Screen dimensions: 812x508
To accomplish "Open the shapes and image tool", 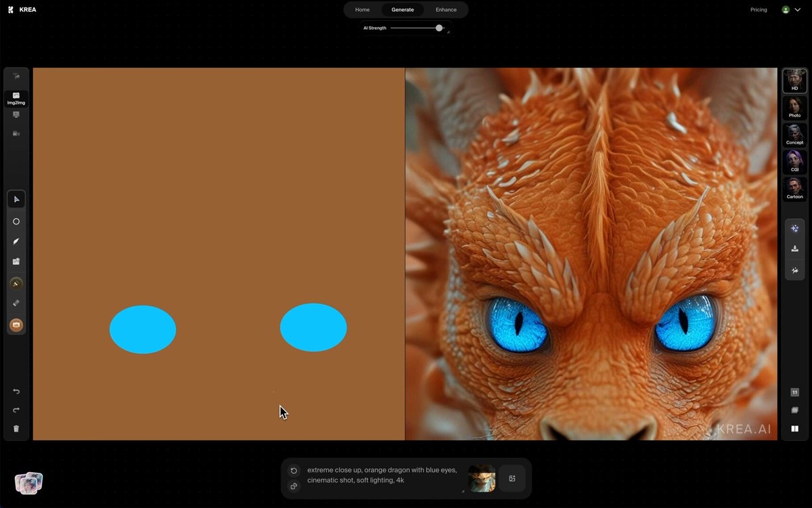I will (x=16, y=261).
